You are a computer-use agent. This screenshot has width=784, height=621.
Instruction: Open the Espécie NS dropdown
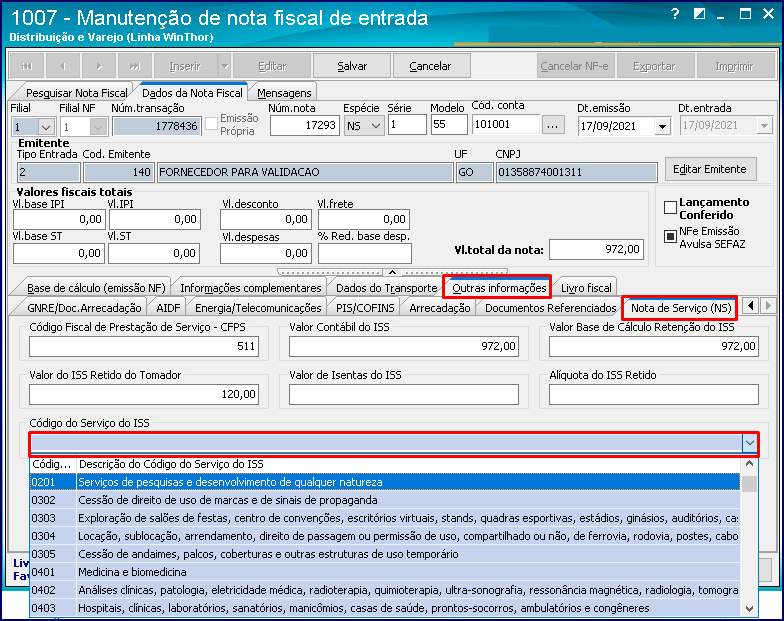pos(376,126)
